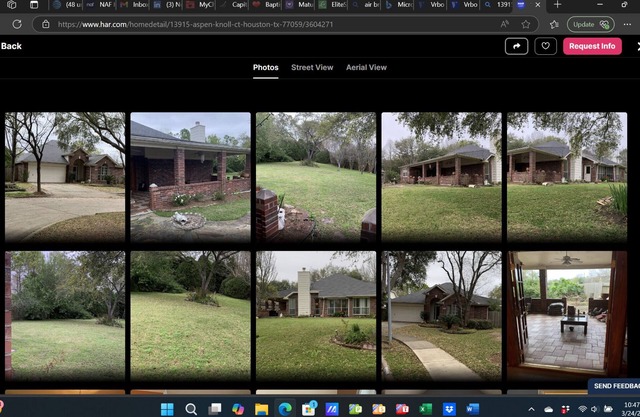
Task: Click the share arrow icon button
Action: pyautogui.click(x=517, y=46)
